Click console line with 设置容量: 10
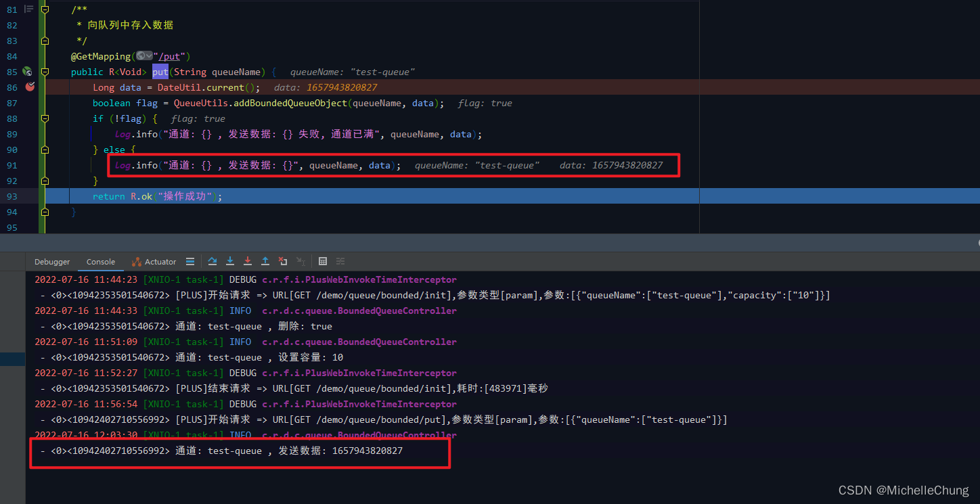The width and height of the screenshot is (980, 504). coord(192,357)
